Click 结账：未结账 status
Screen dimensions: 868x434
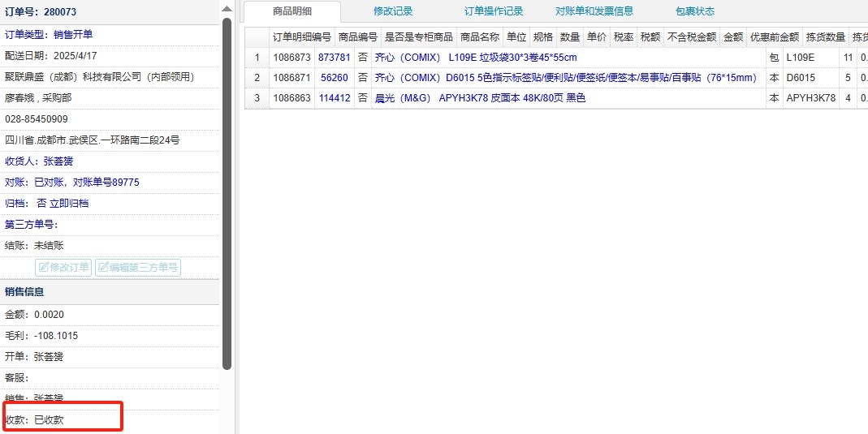pos(34,246)
